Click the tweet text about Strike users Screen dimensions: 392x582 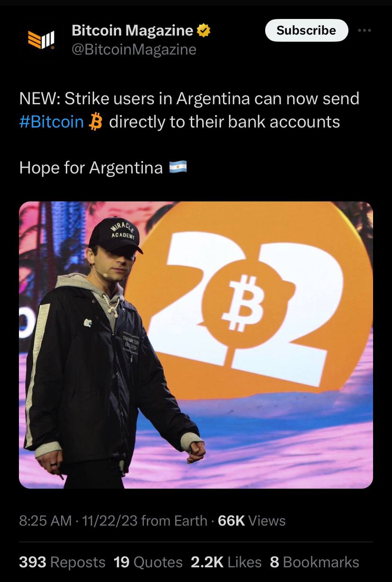point(189,110)
